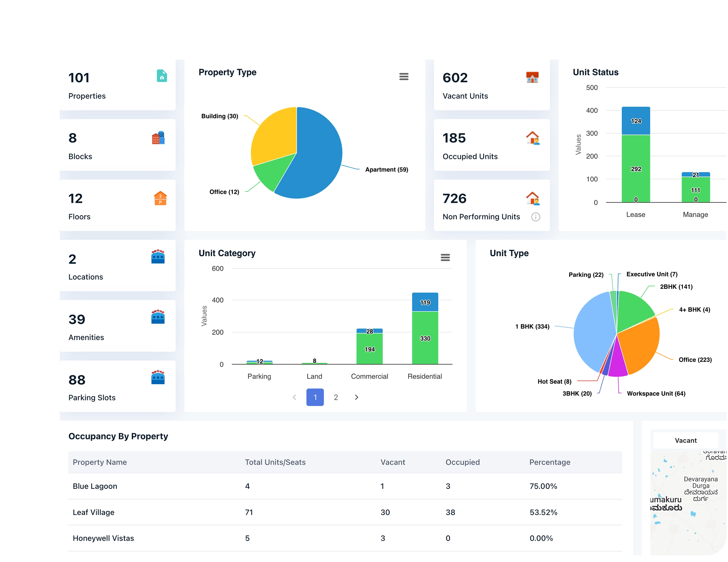Click the Properties document icon
This screenshot has width=728, height=562.
[x=162, y=76]
